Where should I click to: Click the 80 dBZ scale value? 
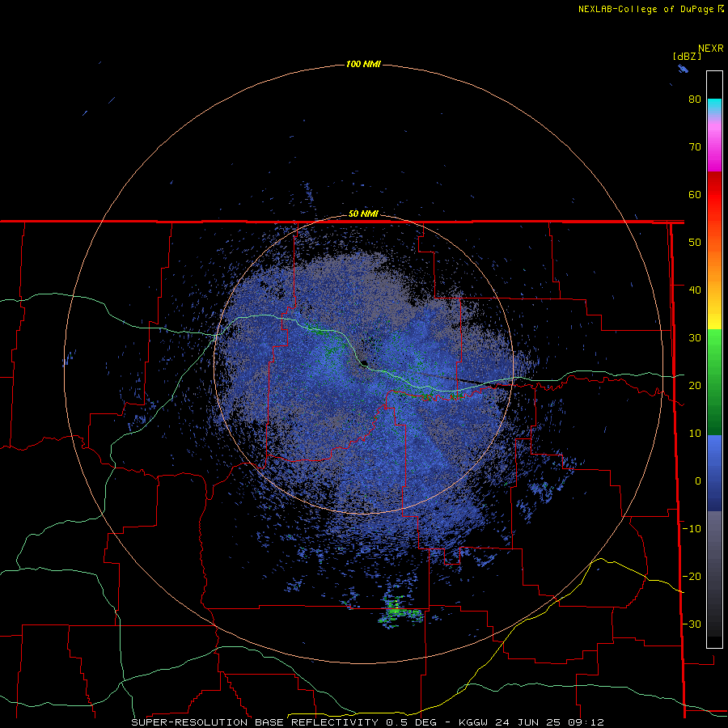tap(695, 99)
